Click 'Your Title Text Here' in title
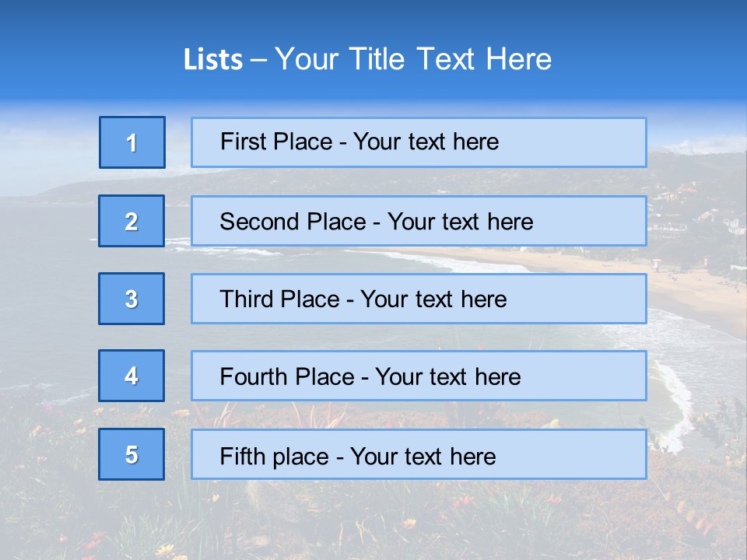This screenshot has height=560, width=747. (413, 60)
